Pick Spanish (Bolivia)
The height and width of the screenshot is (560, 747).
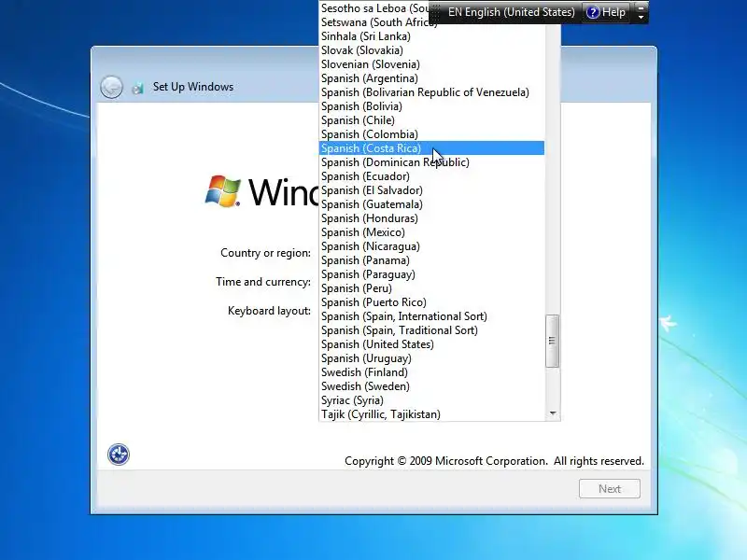[431, 106]
